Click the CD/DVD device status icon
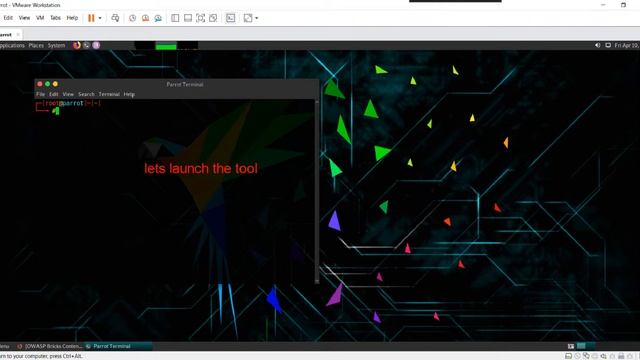This screenshot has width=640, height=360. pyautogui.click(x=577, y=356)
